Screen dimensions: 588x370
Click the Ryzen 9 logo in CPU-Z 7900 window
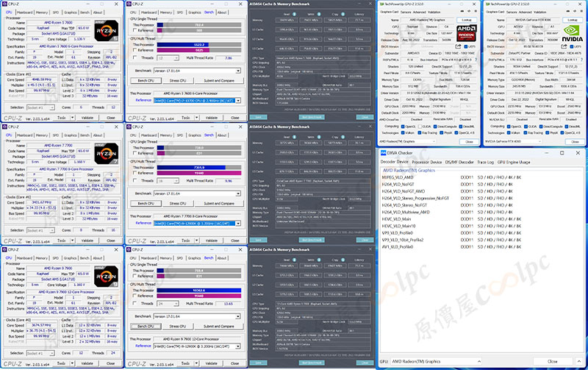coord(106,277)
